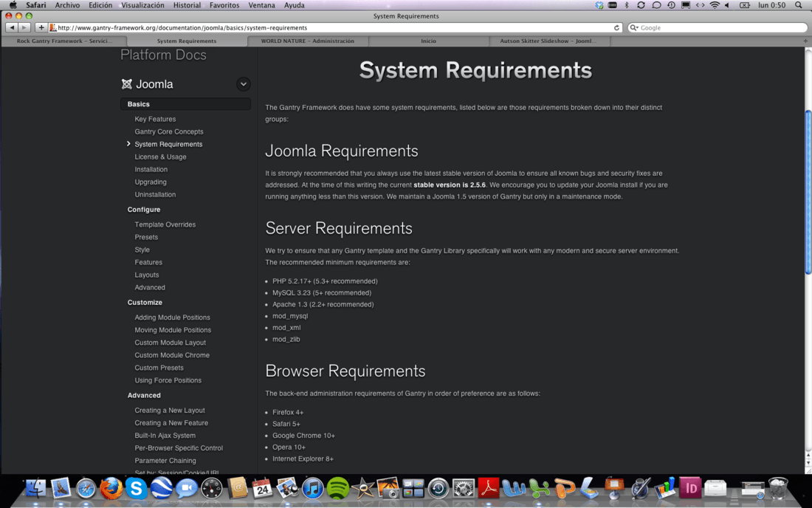
Task: Go back with the Safari back arrow
Action: tap(11, 27)
